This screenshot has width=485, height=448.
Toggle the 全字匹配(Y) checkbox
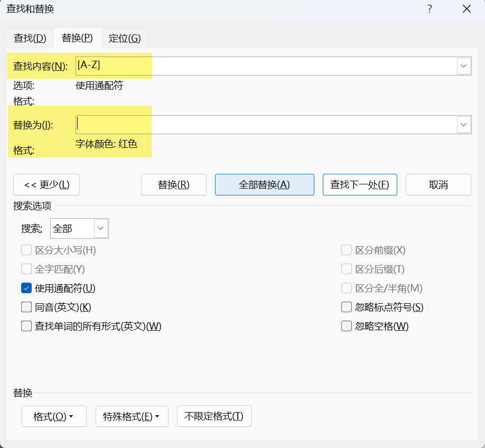pos(26,269)
